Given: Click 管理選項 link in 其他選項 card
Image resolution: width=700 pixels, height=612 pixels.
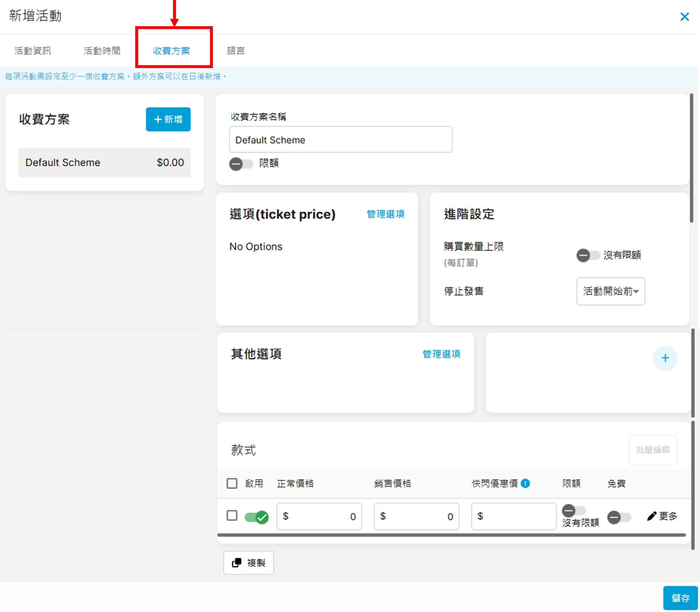Looking at the screenshot, I should pyautogui.click(x=441, y=354).
